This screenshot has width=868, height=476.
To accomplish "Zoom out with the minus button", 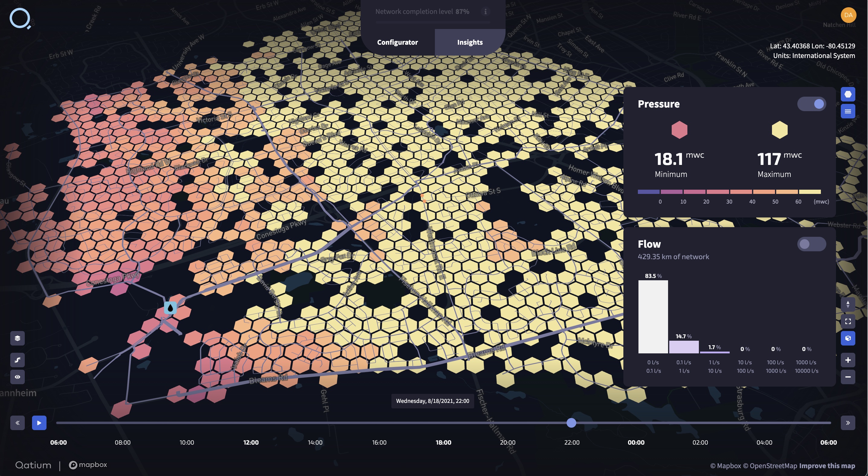I will click(x=848, y=377).
